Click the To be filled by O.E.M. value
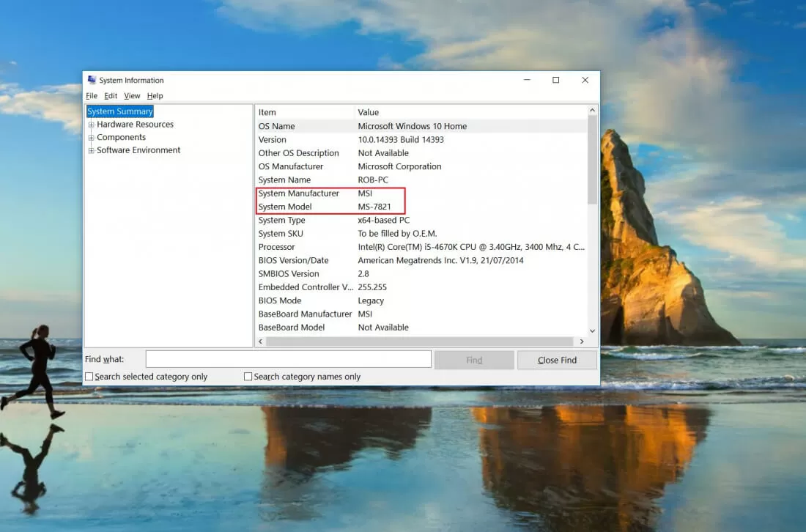The width and height of the screenshot is (806, 532). click(397, 233)
